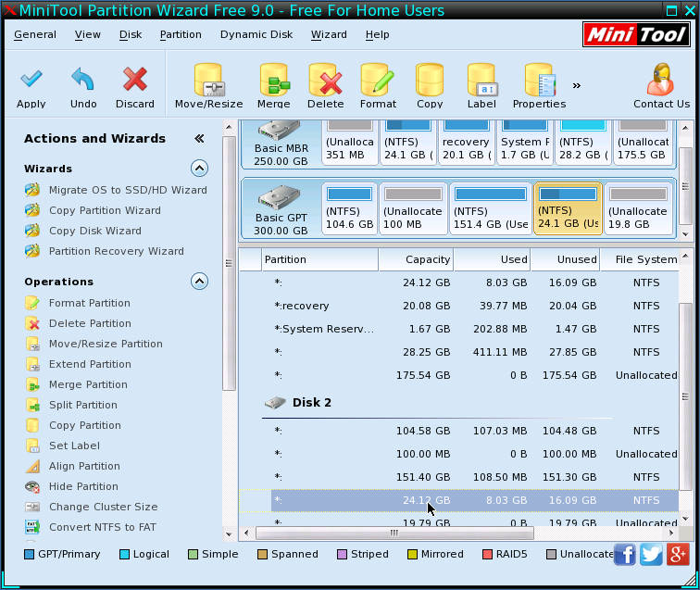Start the Copy Disk Wizard
The image size is (700, 590).
95,231
